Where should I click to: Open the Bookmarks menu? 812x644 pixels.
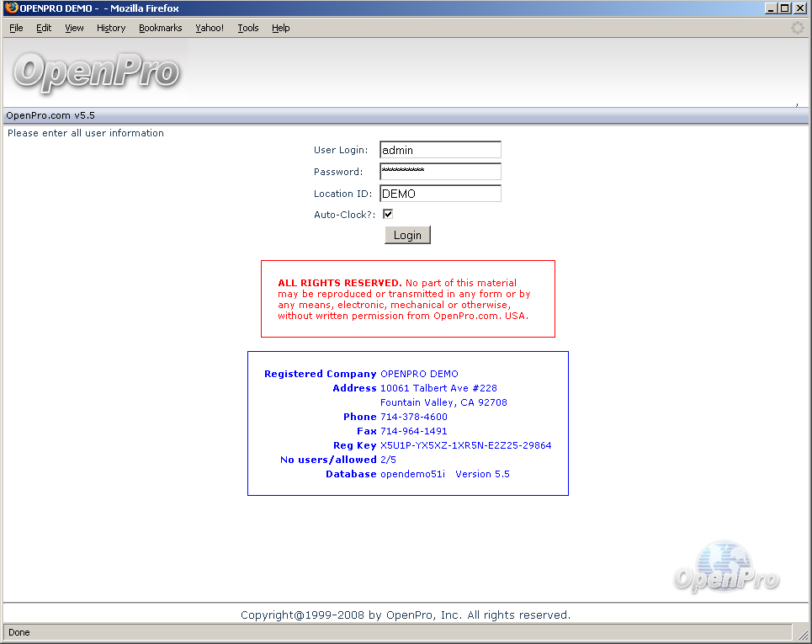pyautogui.click(x=160, y=28)
